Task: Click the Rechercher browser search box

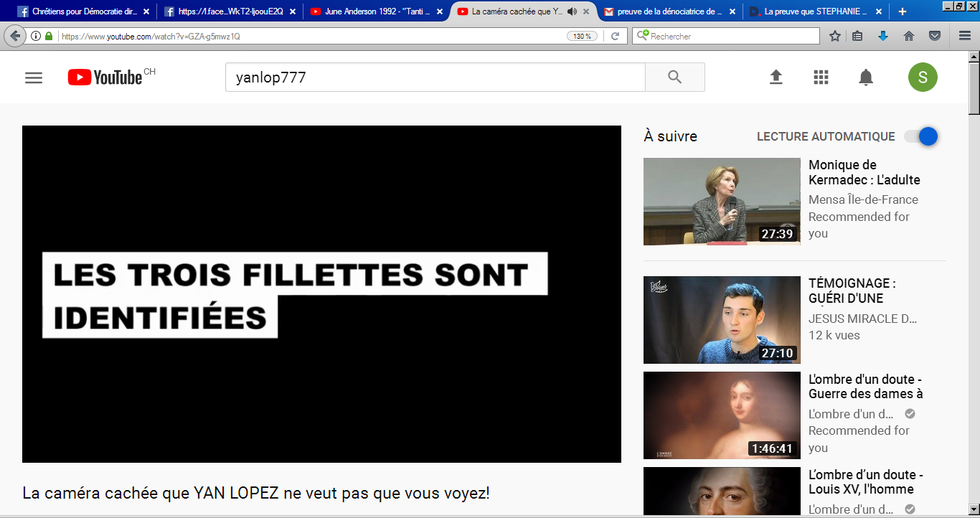Action: (725, 36)
